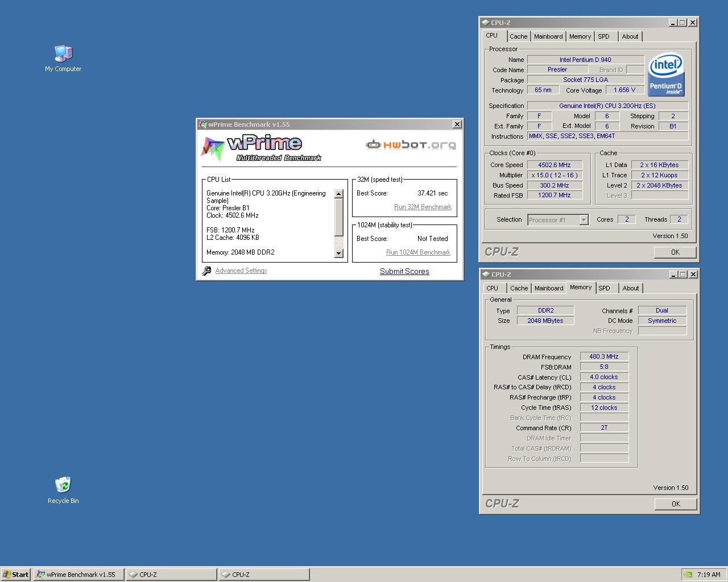Click the CAS# Latency 4.0 clocks value
The image size is (728, 582).
[604, 377]
